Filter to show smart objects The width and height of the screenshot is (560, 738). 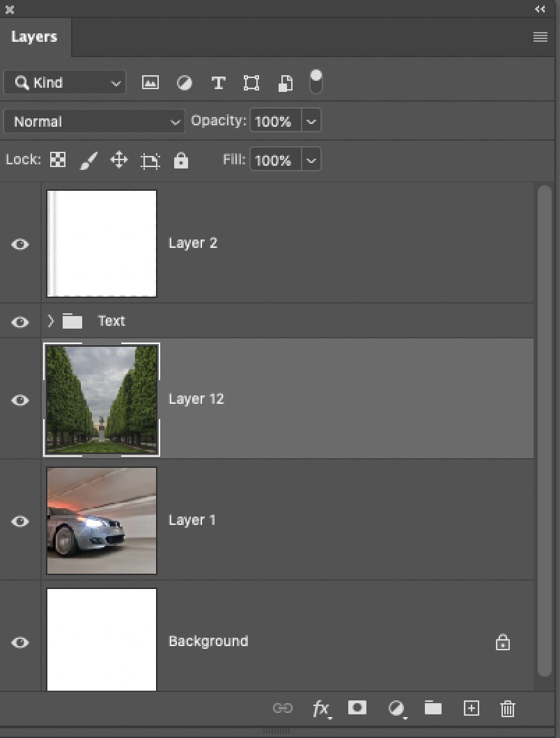(x=284, y=82)
